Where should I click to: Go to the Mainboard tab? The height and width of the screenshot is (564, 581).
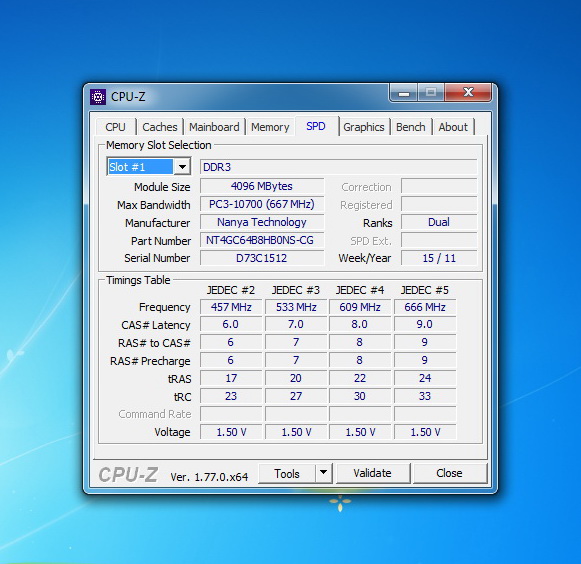(x=214, y=127)
